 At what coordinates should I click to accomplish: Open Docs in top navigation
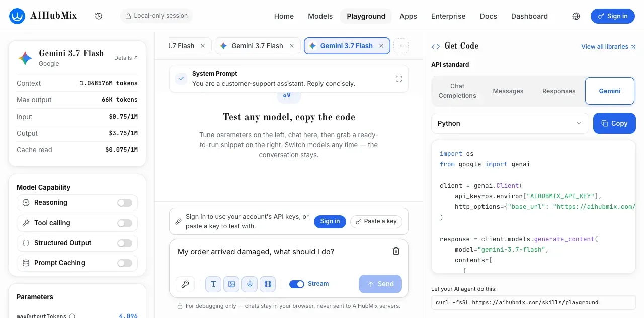point(489,16)
